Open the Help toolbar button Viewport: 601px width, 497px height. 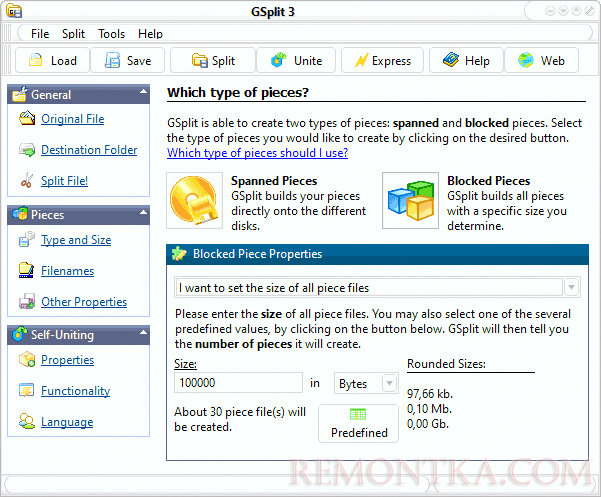pos(466,61)
